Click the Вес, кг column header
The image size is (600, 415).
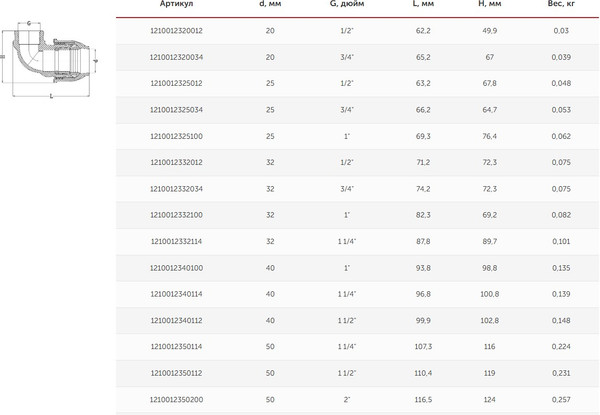click(560, 5)
